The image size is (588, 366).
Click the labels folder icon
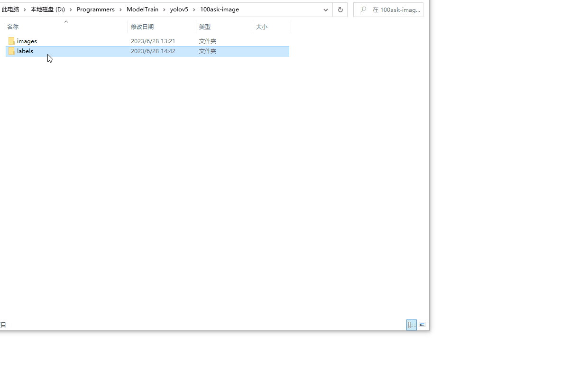tap(12, 51)
